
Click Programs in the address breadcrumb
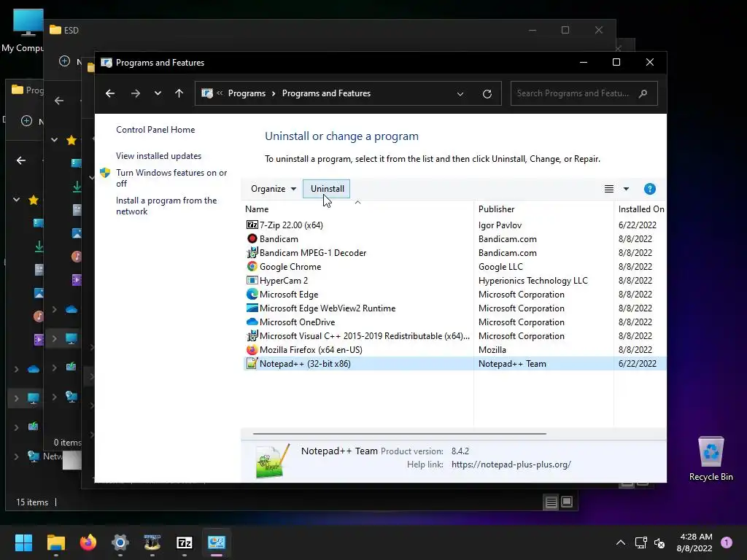pos(247,93)
